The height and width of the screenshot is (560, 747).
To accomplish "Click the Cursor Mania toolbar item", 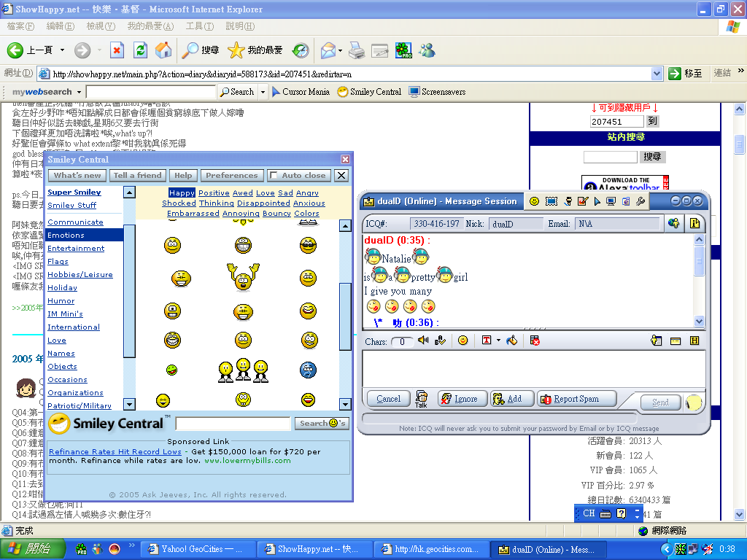I will click(x=301, y=92).
